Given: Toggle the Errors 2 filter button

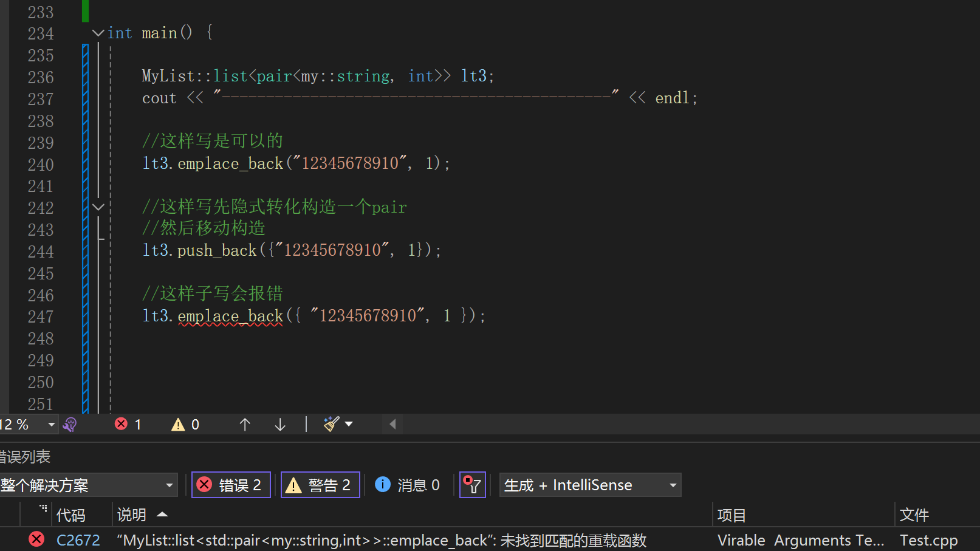Looking at the screenshot, I should (x=231, y=485).
